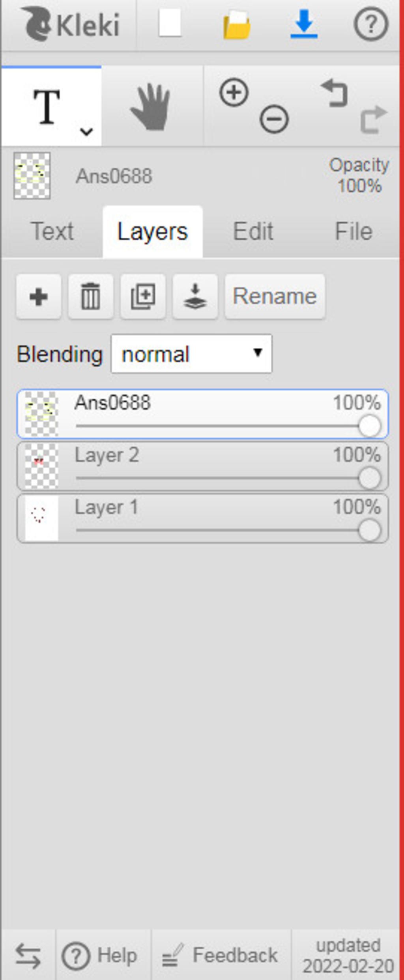Zoom in with the plus magnifier
404x980 pixels.
point(234,93)
